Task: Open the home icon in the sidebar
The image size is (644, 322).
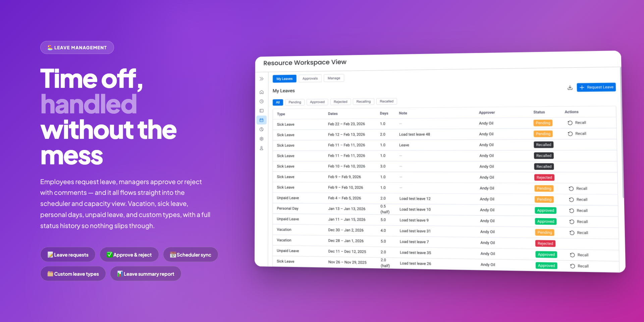Action: click(x=261, y=92)
